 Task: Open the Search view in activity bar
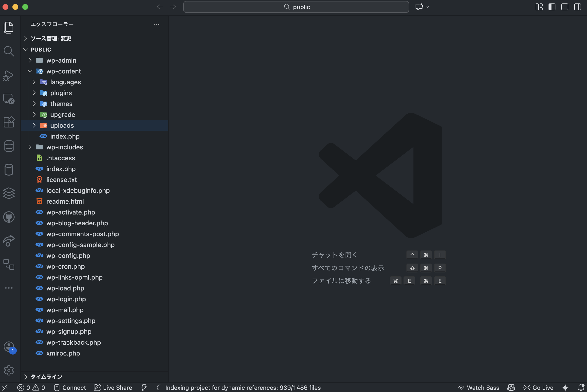point(9,51)
